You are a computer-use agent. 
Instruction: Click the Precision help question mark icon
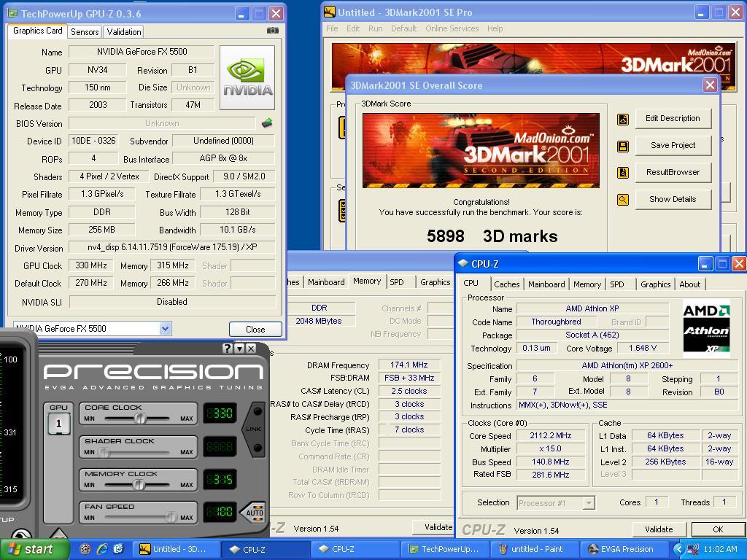[228, 348]
